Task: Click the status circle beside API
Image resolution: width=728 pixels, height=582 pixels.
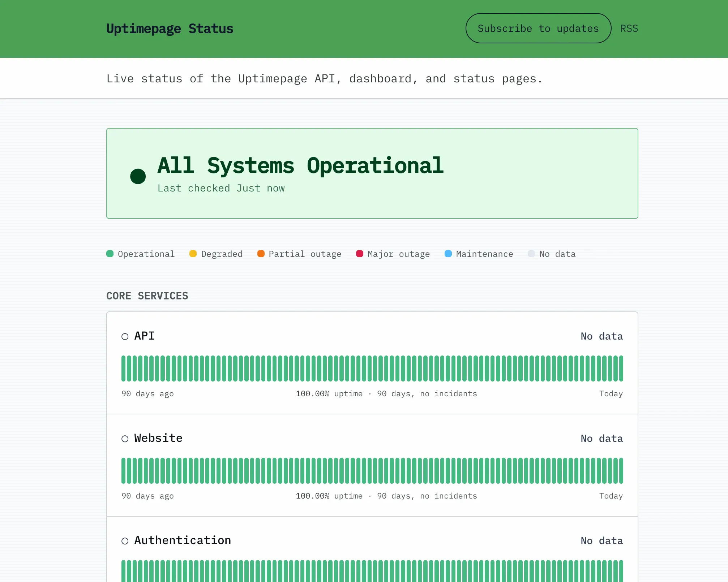Action: tap(125, 337)
